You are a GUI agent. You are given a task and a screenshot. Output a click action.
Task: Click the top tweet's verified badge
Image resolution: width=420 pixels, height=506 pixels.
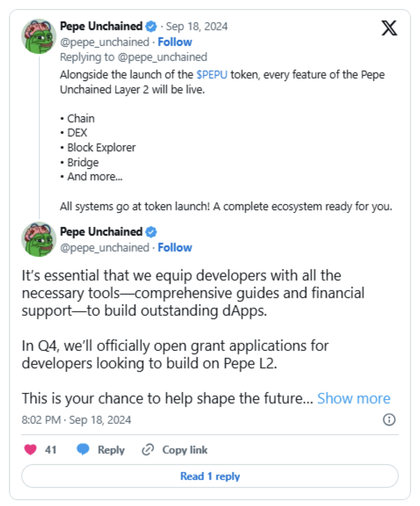coord(151,27)
